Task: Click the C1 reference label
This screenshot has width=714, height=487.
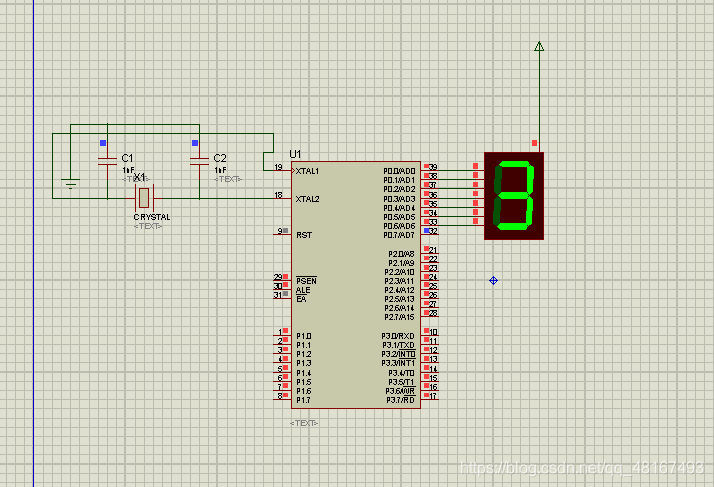Action: pyautogui.click(x=127, y=158)
